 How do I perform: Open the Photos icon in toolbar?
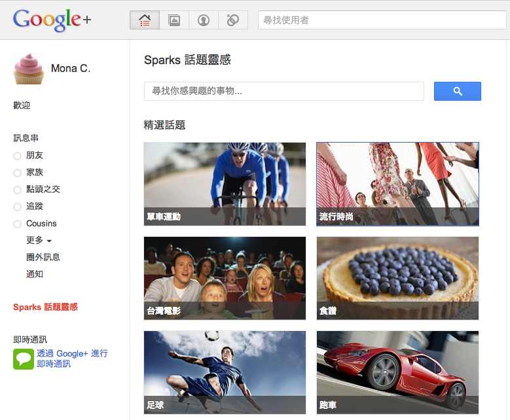click(x=174, y=20)
